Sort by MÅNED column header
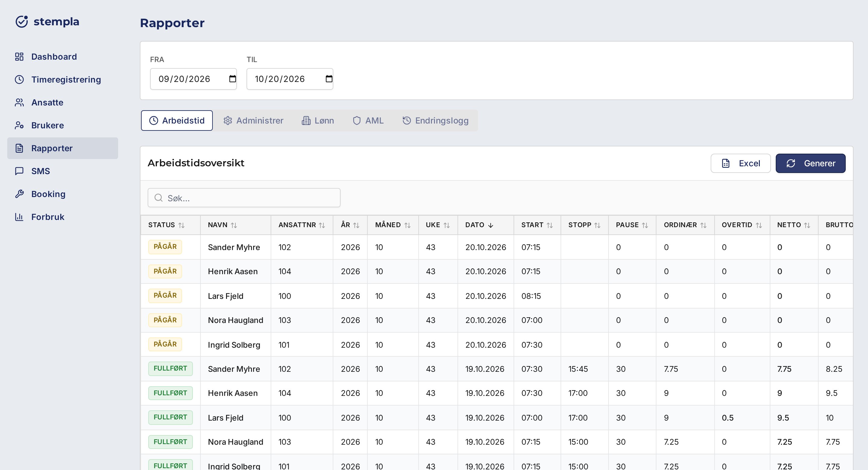Screen dimensions: 868x470 coord(392,225)
